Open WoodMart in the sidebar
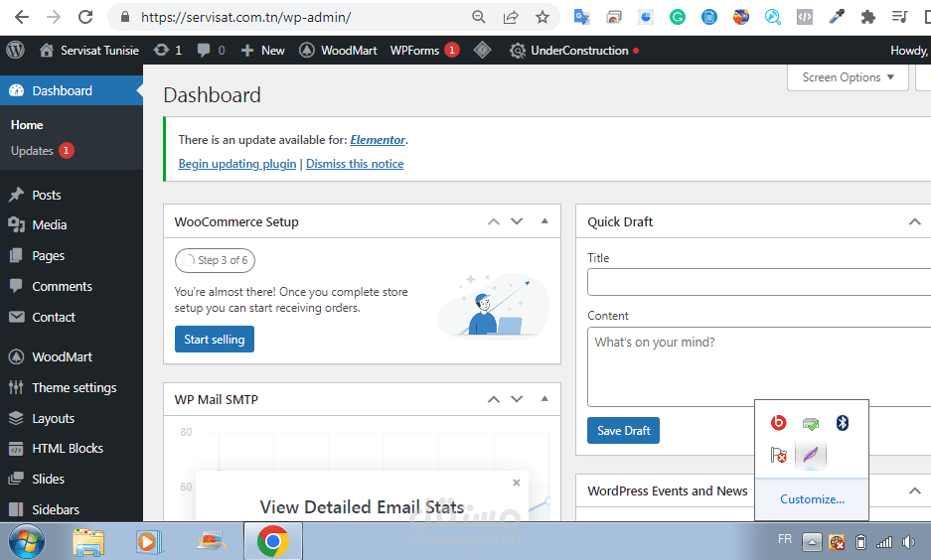This screenshot has height=560, width=931. [62, 357]
